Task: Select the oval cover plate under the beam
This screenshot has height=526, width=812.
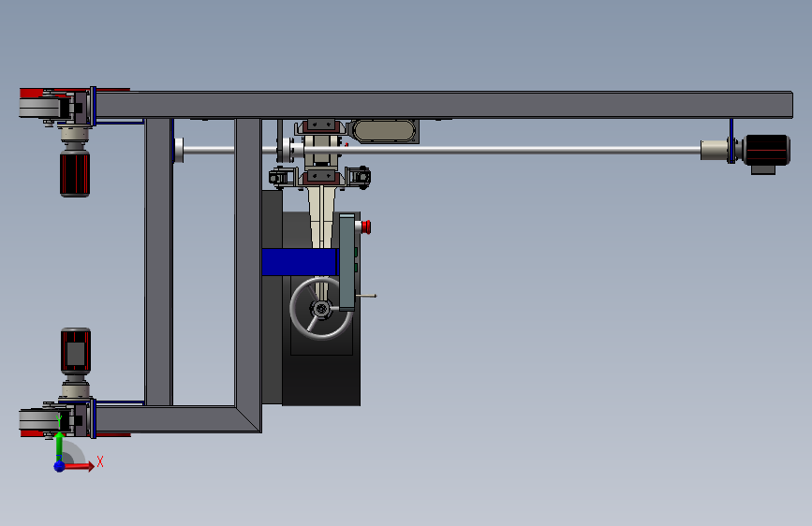Action: point(384,131)
